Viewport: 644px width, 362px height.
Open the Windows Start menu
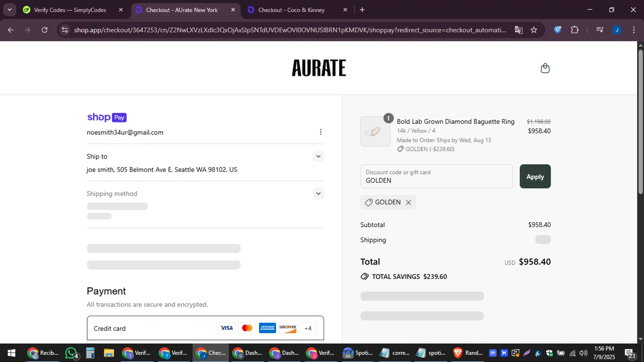click(x=12, y=353)
